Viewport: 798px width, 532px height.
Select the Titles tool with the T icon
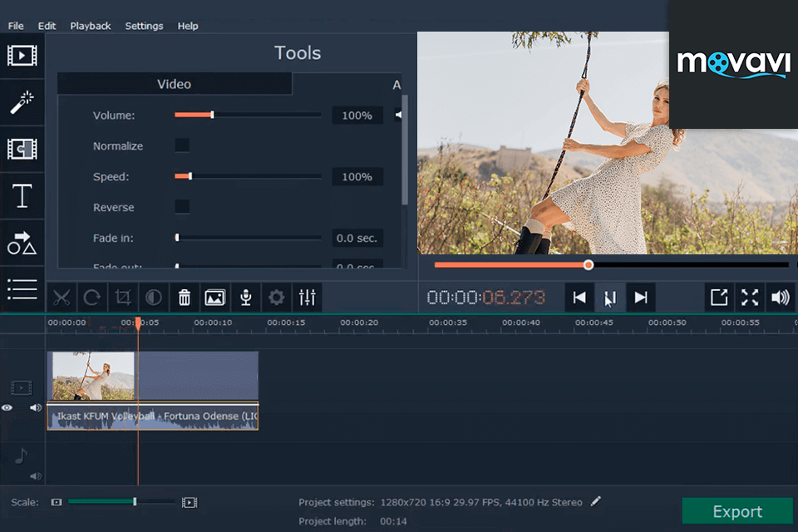(x=22, y=195)
